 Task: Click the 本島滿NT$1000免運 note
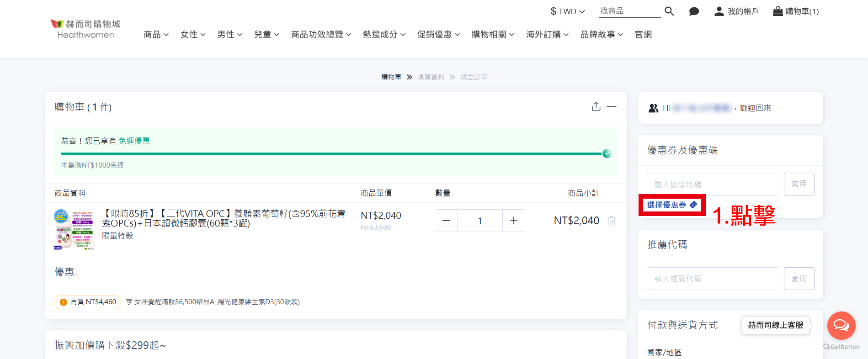pos(92,165)
